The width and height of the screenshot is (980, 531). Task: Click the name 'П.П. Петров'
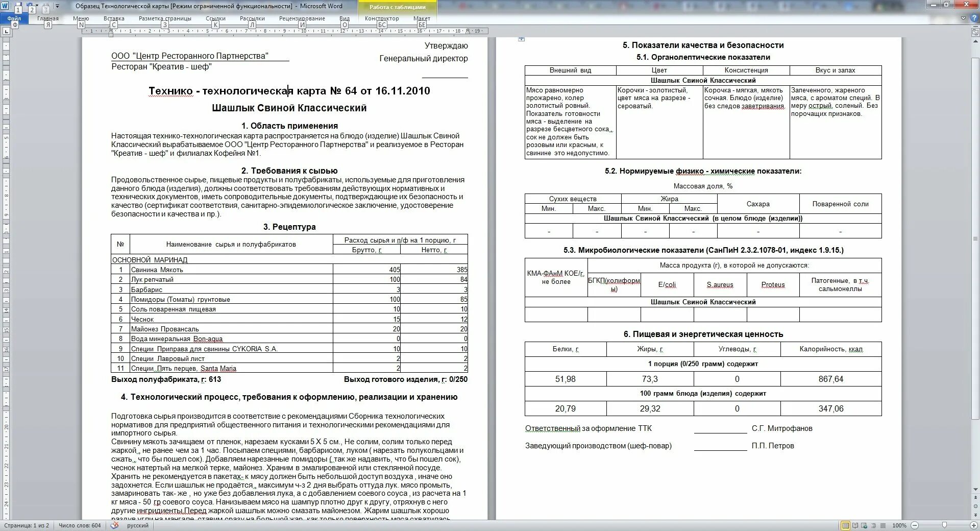(x=773, y=446)
